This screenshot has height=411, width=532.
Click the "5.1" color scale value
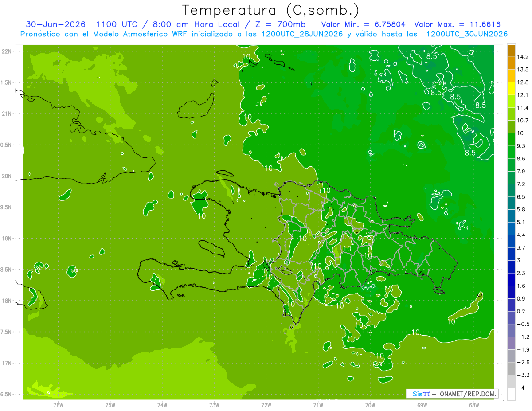pyautogui.click(x=521, y=222)
